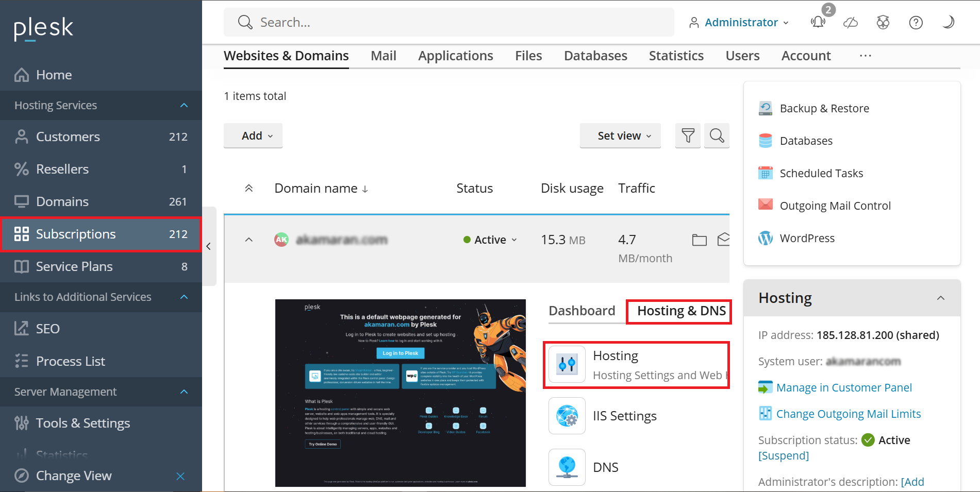Open Domains in the sidebar
Image resolution: width=980 pixels, height=492 pixels.
point(101,201)
